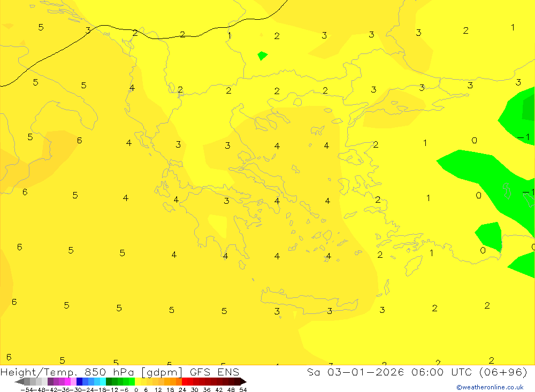Click the 30 value on the legend scale
Image resolution: width=535 pixels, height=392 pixels.
[195, 390]
